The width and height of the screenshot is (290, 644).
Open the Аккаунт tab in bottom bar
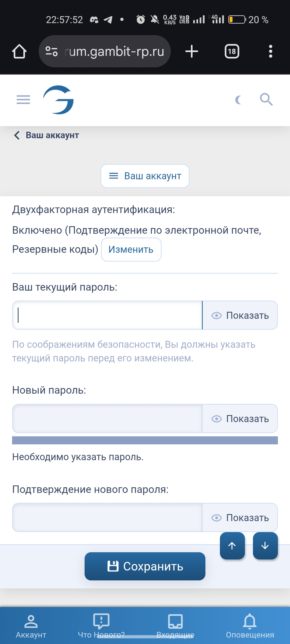point(31,627)
